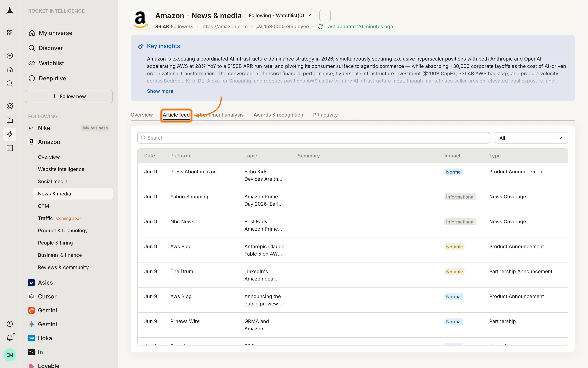This screenshot has width=588, height=368.
Task: Click Show more in Key insights
Action: point(160,91)
